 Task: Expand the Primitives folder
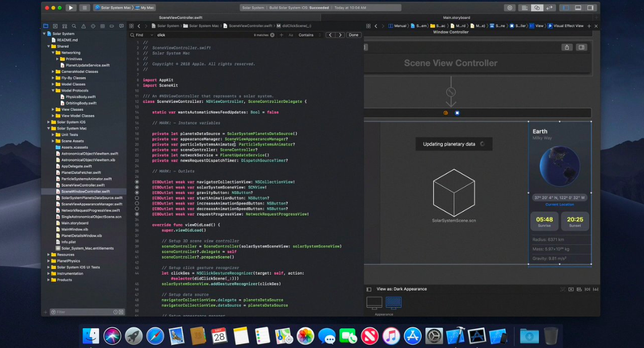point(57,59)
